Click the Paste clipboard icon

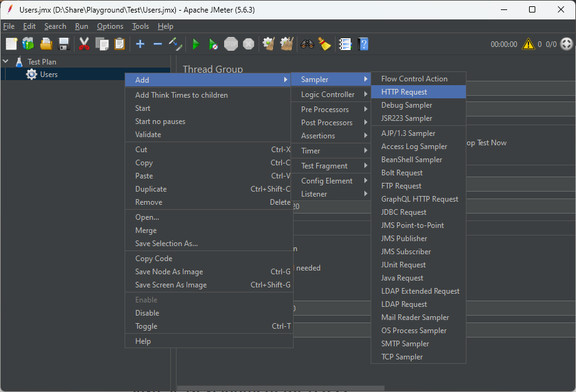(120, 44)
